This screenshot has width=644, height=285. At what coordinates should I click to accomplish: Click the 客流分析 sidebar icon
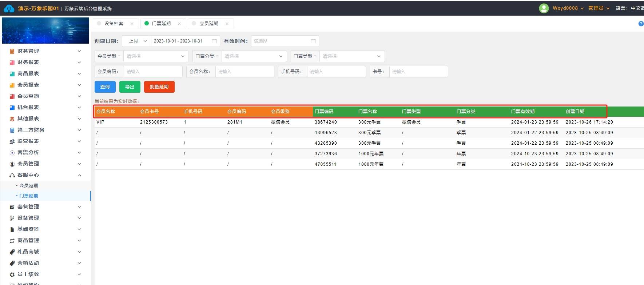(12, 153)
